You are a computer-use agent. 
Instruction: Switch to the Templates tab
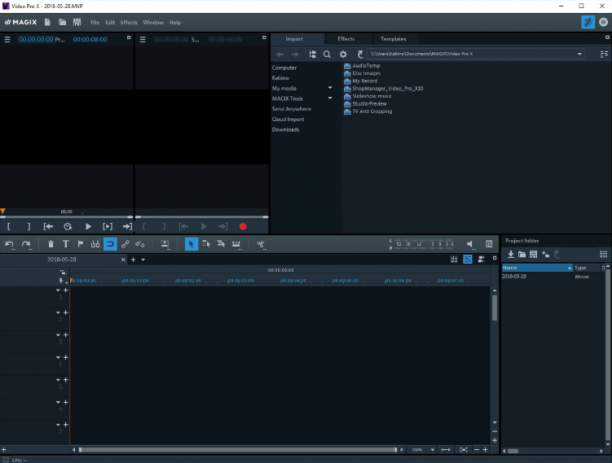click(393, 39)
